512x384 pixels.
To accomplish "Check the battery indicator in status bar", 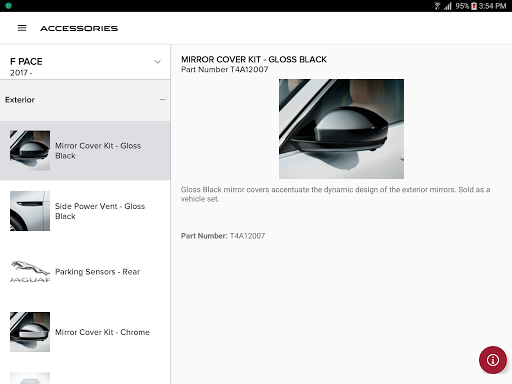I will pyautogui.click(x=474, y=6).
